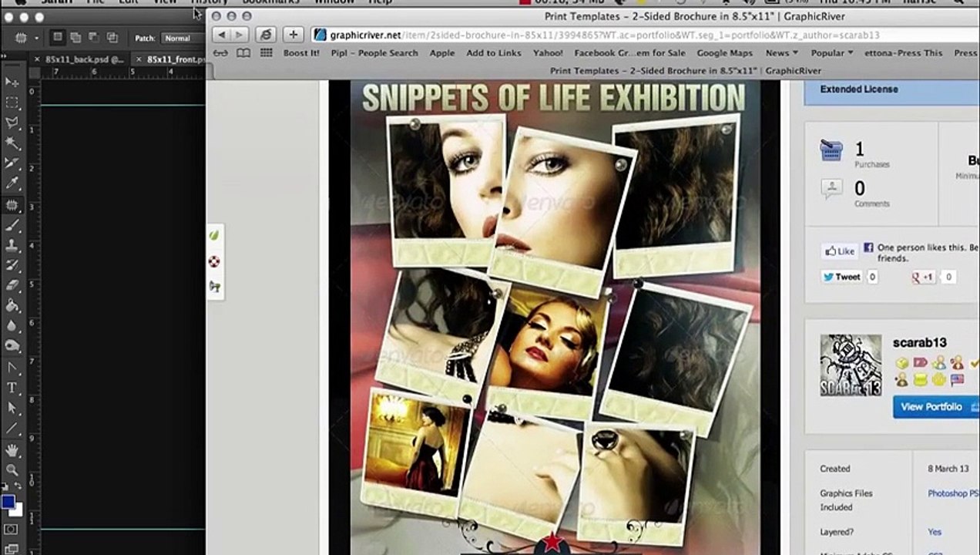Go back in Safari

click(221, 35)
